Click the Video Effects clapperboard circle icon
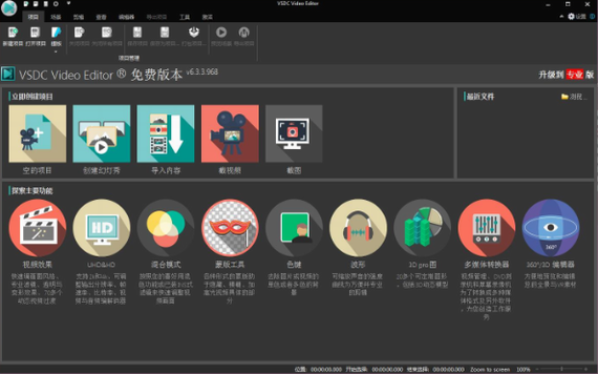The image size is (599, 375). tap(37, 228)
